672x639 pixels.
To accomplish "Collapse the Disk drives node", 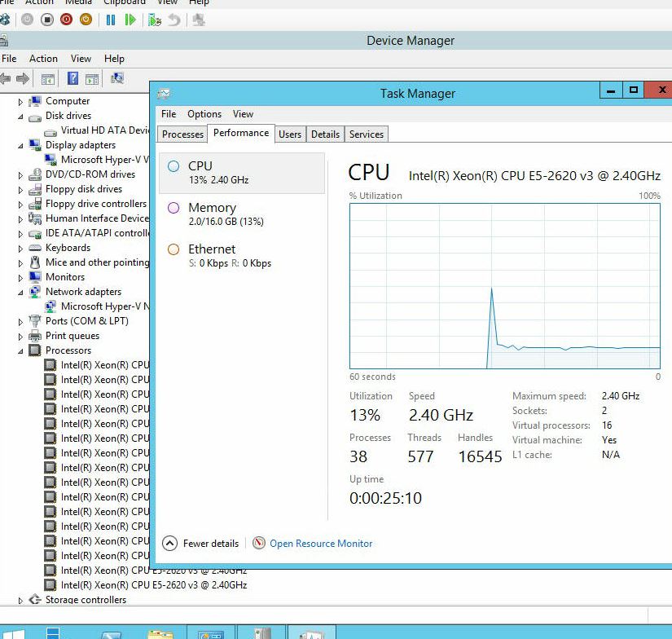I will [20, 117].
